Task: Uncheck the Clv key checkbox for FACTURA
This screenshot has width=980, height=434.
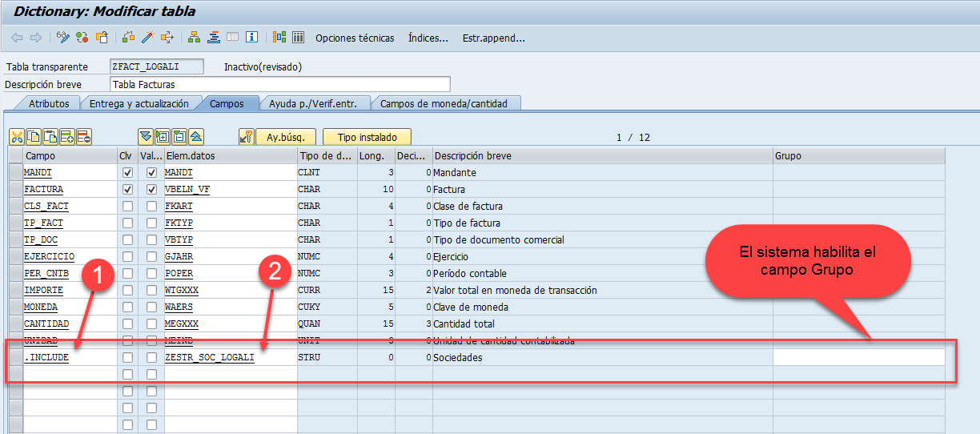Action: pyautogui.click(x=128, y=190)
